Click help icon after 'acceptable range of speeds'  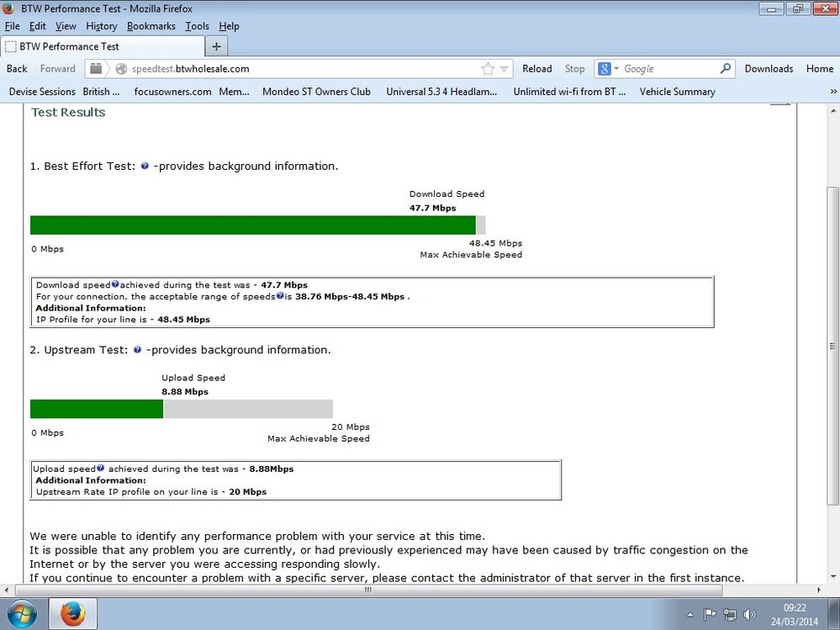click(x=280, y=296)
